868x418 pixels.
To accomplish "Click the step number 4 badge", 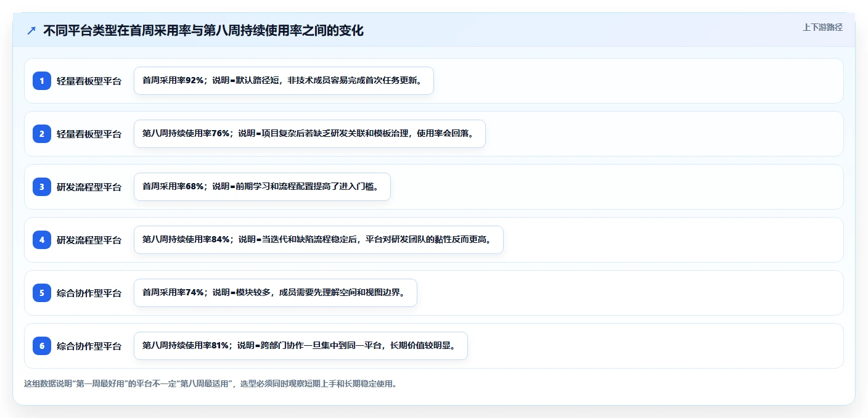I will 42,240.
